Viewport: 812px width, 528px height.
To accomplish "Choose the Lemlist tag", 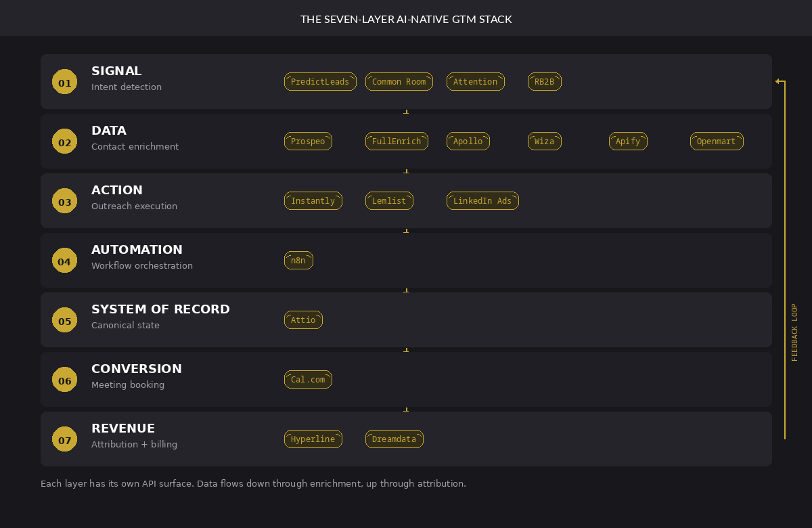I will 389,201.
